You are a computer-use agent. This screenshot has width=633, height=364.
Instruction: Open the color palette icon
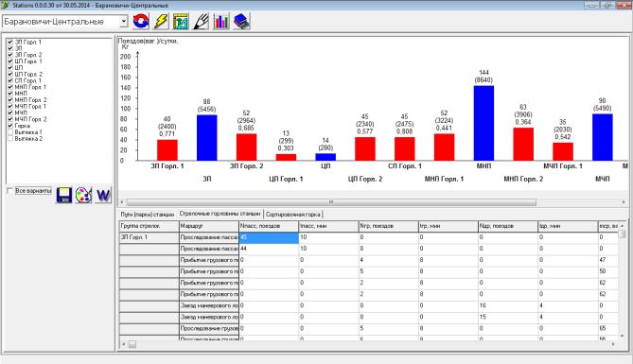[x=83, y=196]
